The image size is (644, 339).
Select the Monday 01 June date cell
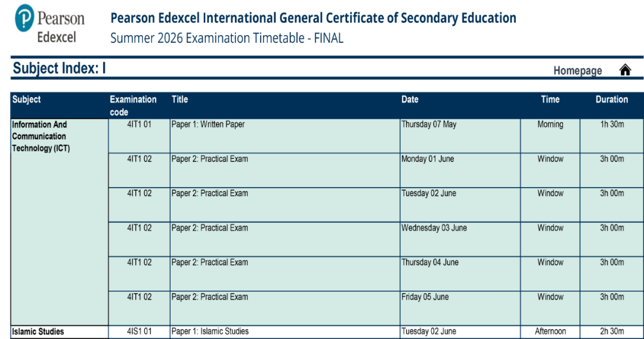(428, 159)
